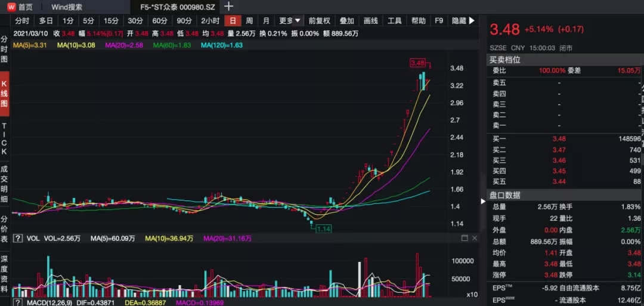Toggle the 叠加 overlay option
Viewport: 644px width, 306px height.
point(346,20)
